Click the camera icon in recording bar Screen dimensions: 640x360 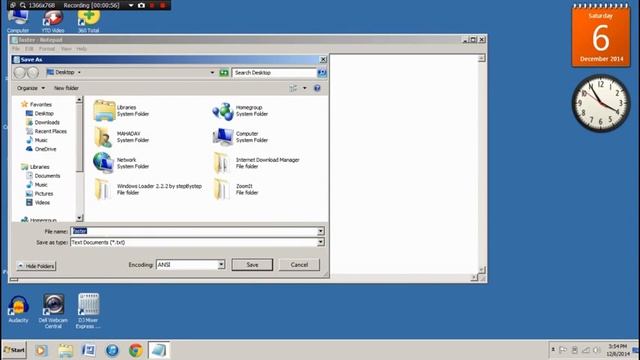(141, 5)
